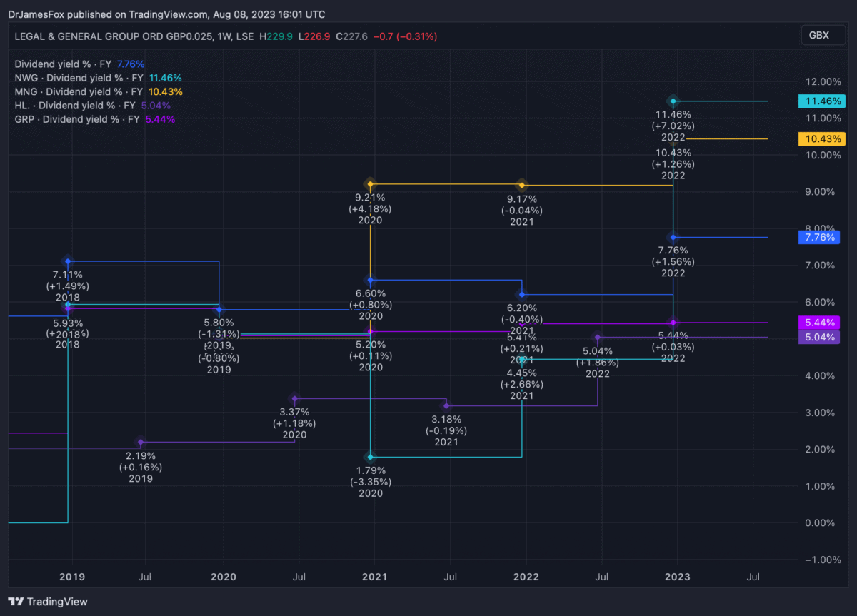
Task: Expand the HL. Dividend yield legend item
Action: (76, 106)
